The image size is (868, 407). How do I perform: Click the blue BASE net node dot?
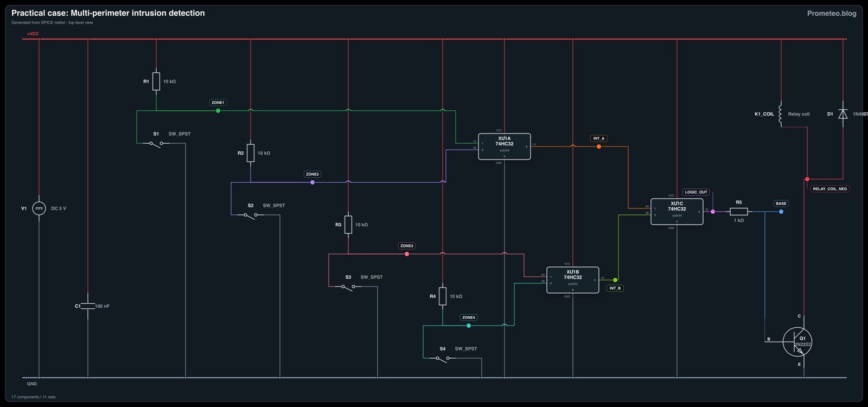[781, 212]
